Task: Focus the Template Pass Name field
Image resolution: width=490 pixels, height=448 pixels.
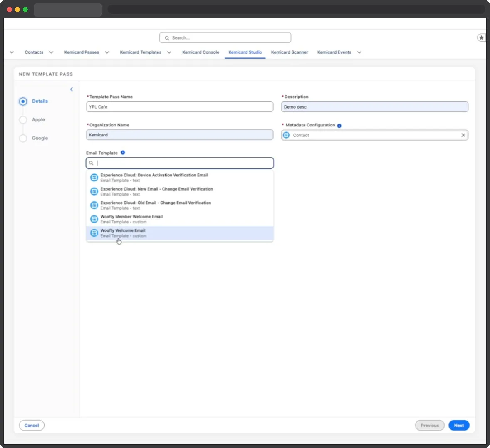Action: 180,107
